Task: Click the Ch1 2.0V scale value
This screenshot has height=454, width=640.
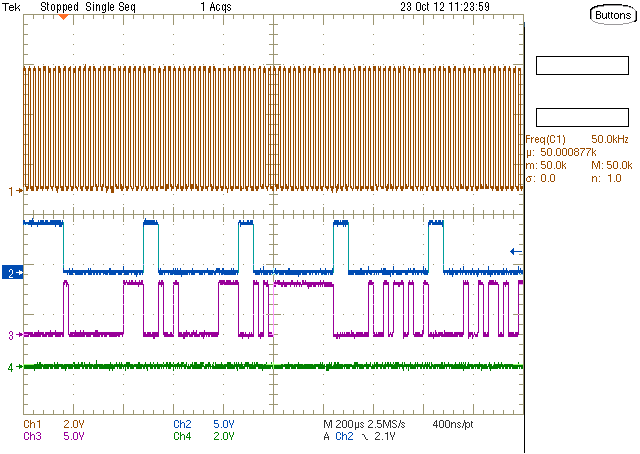Action: (73, 424)
